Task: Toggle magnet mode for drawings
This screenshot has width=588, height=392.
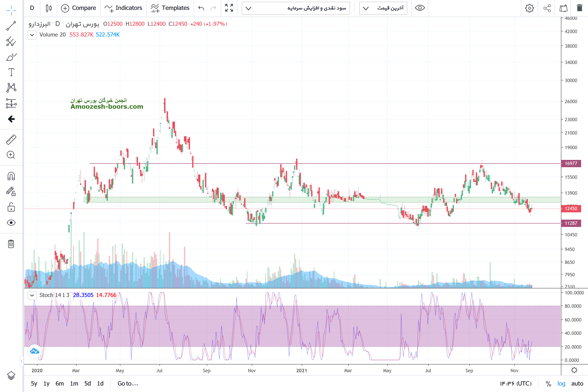Action: (x=11, y=176)
